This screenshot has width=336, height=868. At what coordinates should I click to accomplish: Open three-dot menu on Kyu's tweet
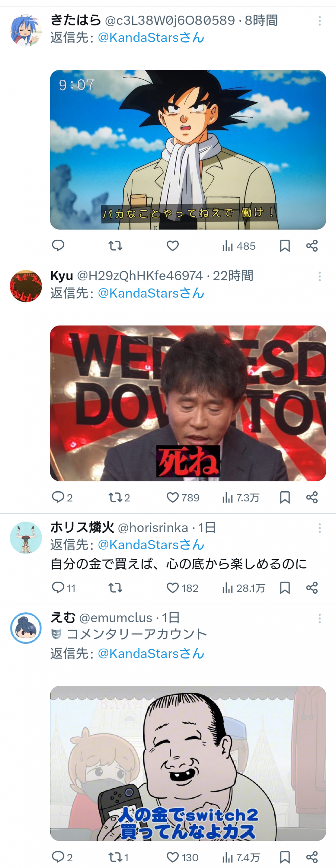pos(319,277)
